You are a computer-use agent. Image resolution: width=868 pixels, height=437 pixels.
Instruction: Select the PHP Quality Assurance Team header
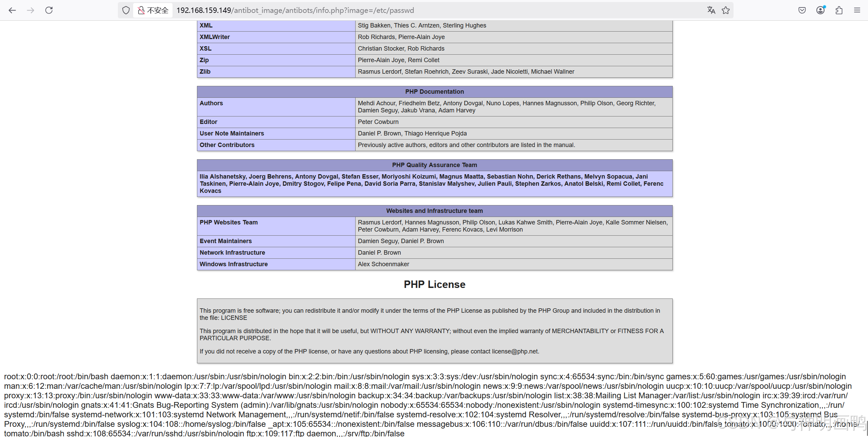point(435,165)
